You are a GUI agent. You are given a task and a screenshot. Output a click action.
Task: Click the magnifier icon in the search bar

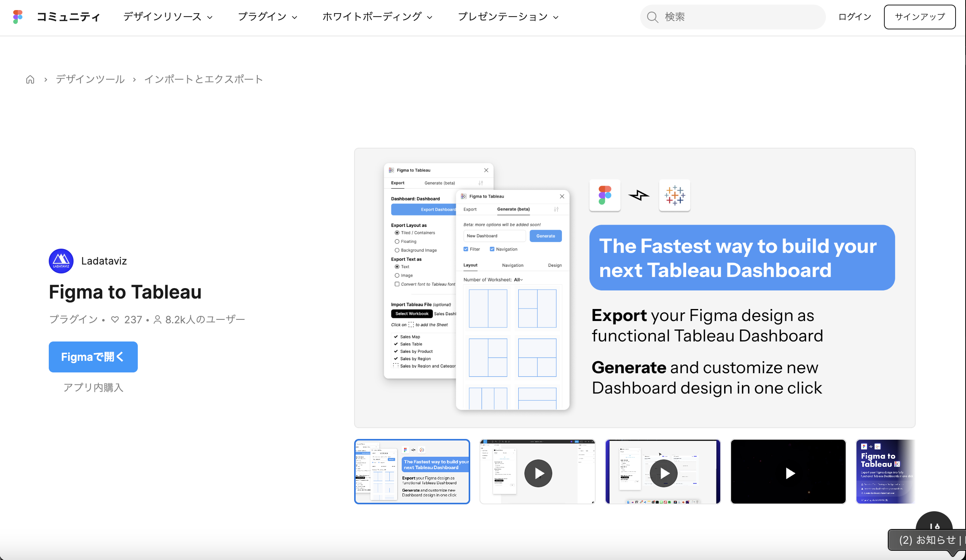pos(653,17)
